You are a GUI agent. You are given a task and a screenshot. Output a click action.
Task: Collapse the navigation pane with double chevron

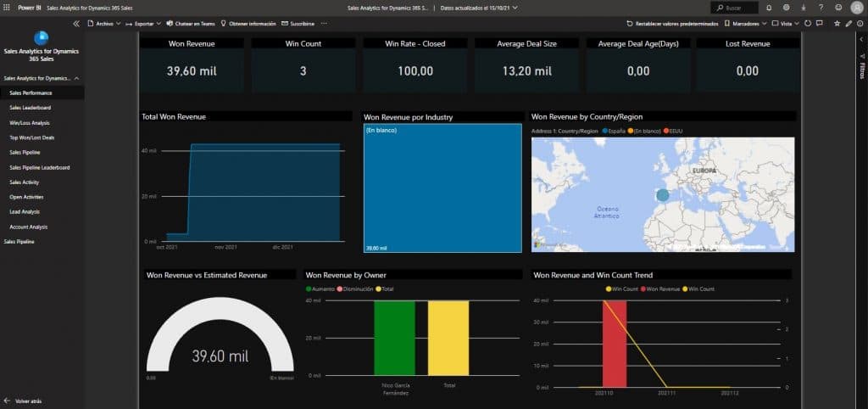click(76, 24)
